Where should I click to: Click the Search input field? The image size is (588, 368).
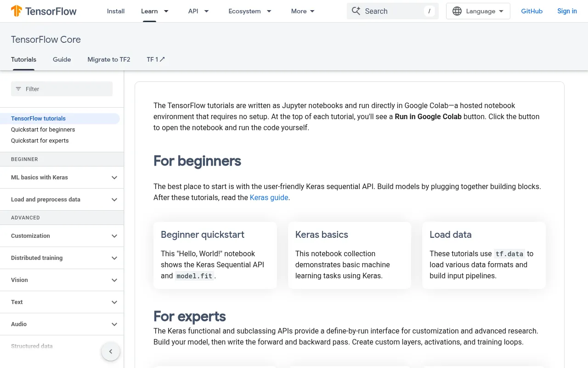coord(393,11)
